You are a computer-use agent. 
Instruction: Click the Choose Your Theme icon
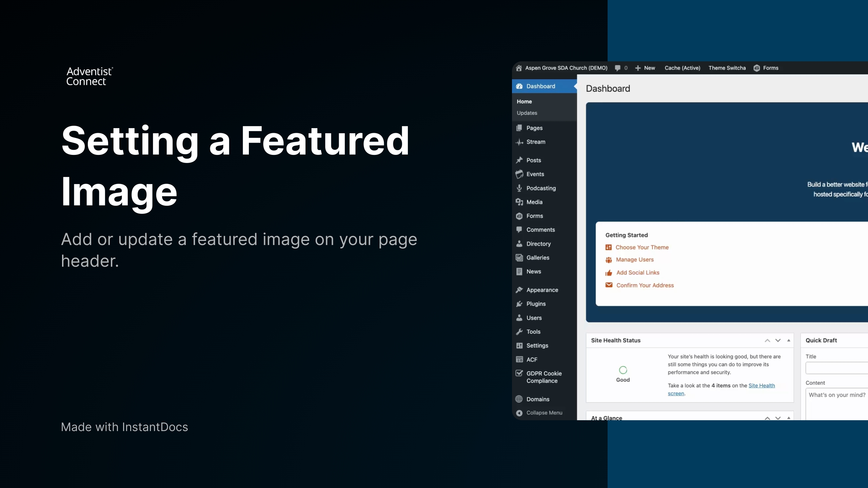[609, 247]
